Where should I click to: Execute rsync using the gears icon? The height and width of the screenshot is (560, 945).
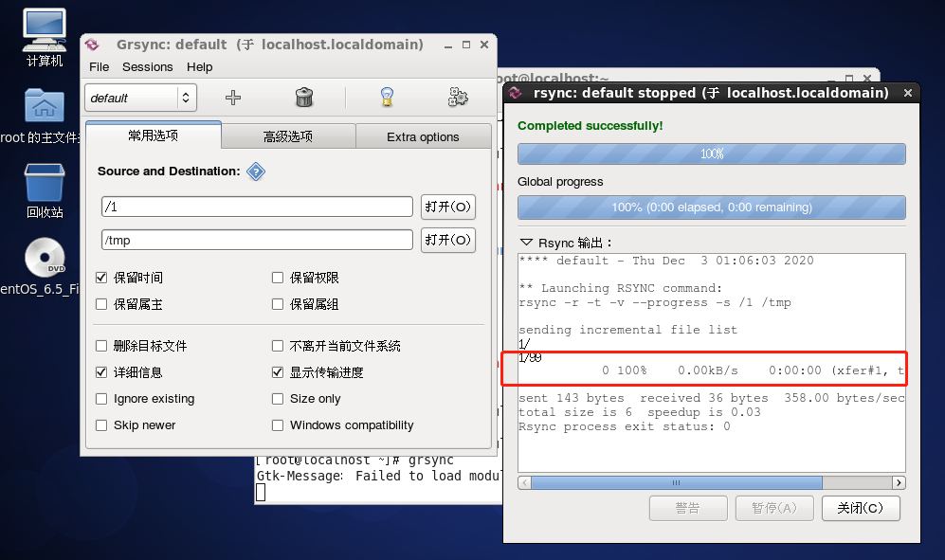coord(458,97)
